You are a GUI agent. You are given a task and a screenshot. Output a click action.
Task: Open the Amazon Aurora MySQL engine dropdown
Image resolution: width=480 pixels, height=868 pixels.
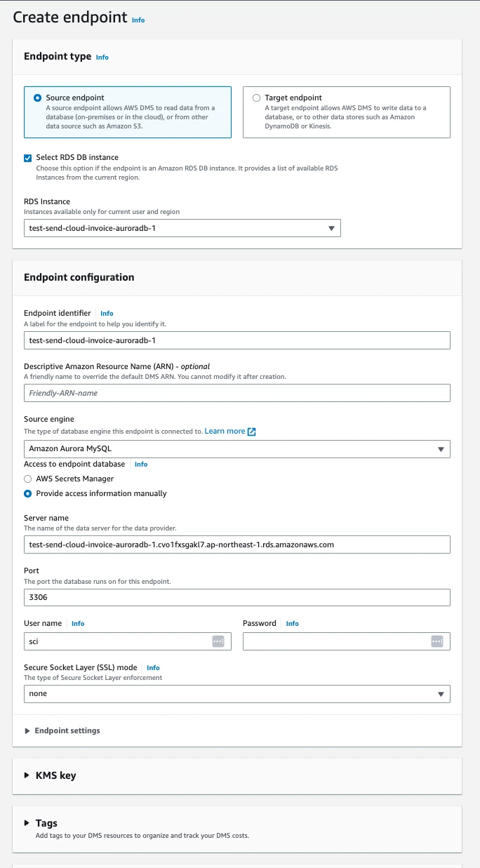(237, 449)
